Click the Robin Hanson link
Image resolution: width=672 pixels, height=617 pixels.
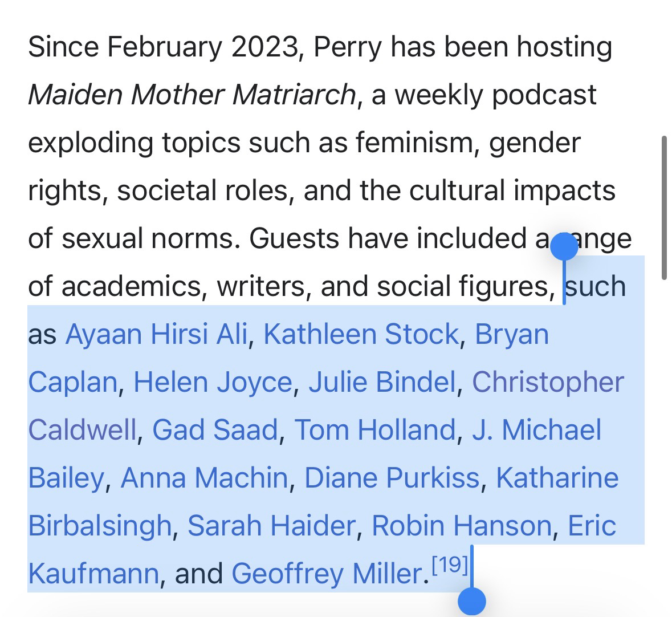[x=461, y=526]
